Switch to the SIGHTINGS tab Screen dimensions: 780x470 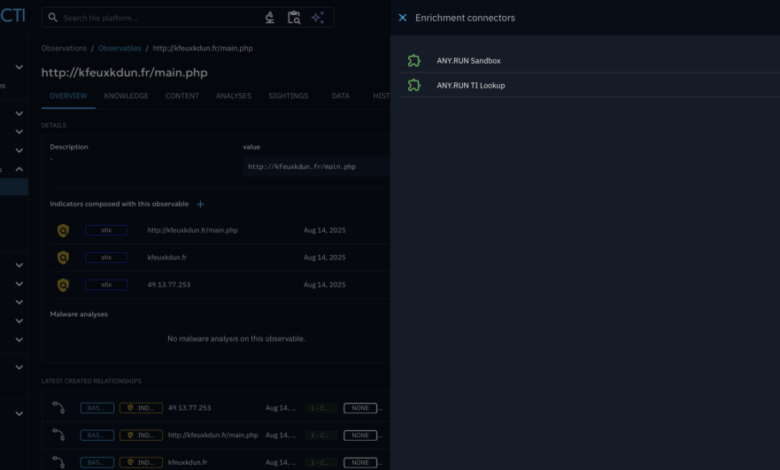point(288,96)
